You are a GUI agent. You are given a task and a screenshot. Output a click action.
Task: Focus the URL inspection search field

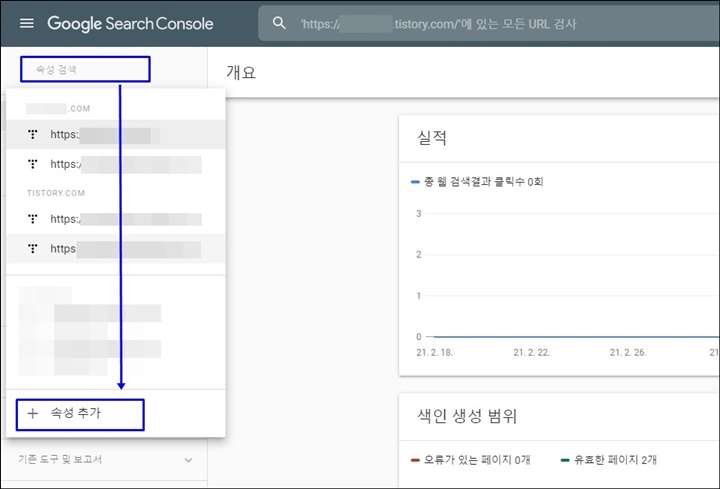coord(489,23)
